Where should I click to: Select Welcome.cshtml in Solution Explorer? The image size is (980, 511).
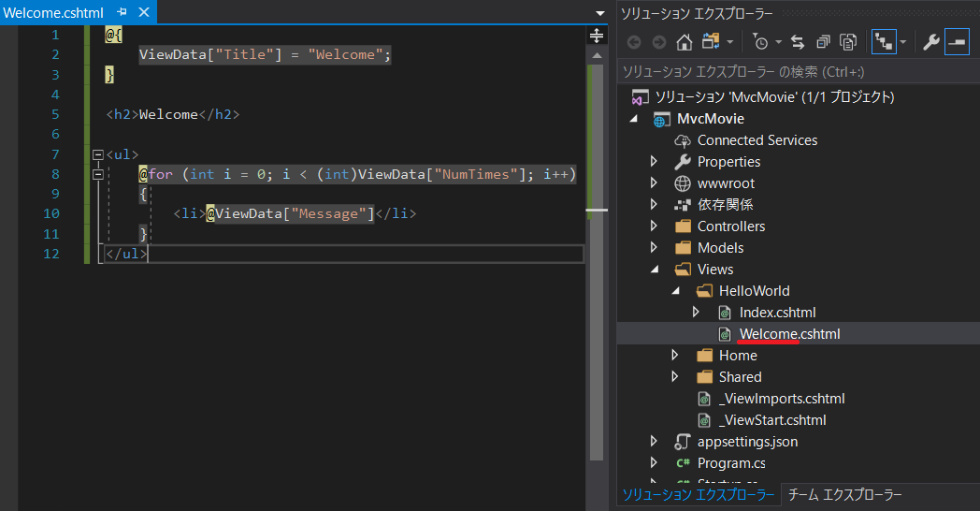click(x=790, y=334)
